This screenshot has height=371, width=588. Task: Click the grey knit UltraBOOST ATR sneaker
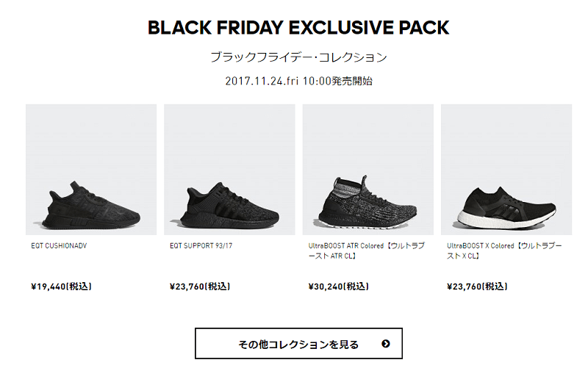368,201
